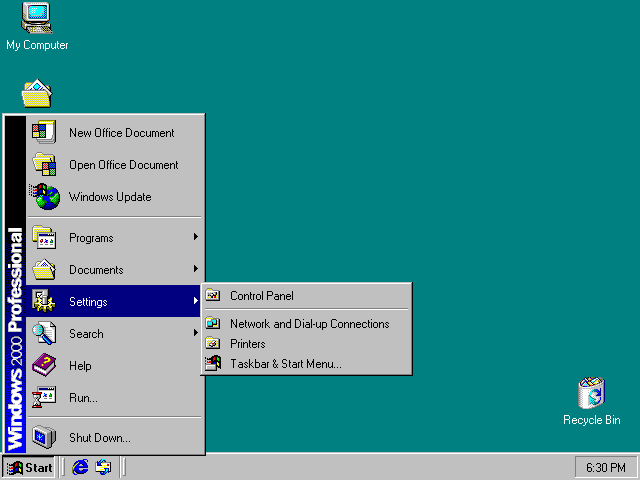Click the My Computer label text
The image size is (640, 480).
[x=37, y=45]
